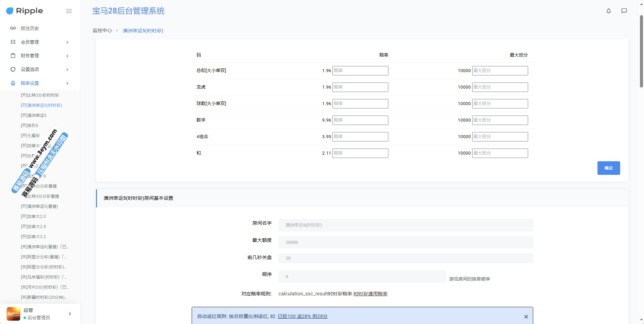Click the 监控中心 breadcrumb link
This screenshot has width=644, height=324.
point(102,31)
